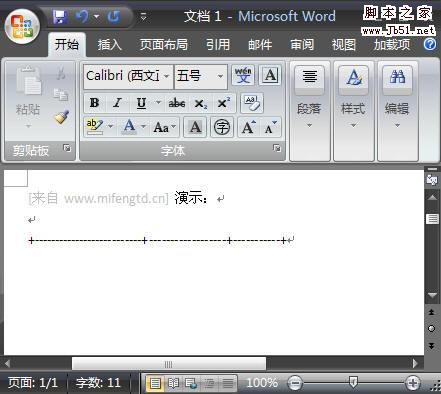
Task: Switch to Full Screen Reading view
Action: click(x=173, y=383)
